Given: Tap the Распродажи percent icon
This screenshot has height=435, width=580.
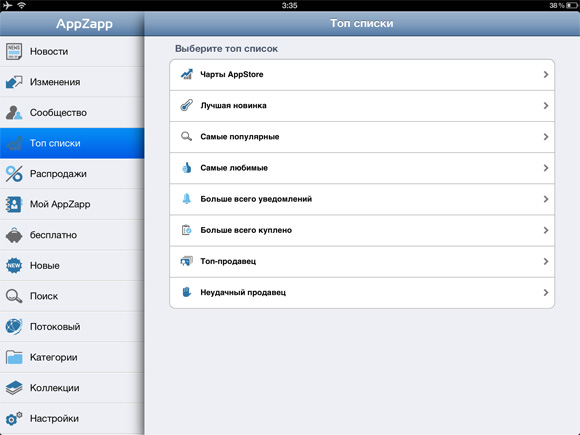Looking at the screenshot, I should pos(14,174).
